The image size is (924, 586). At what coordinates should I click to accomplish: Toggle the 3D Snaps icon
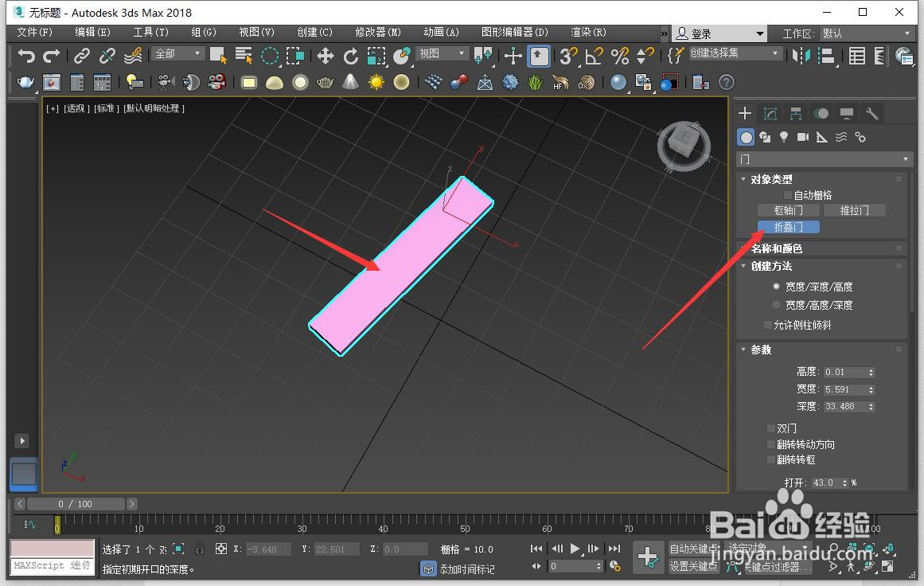[568, 56]
